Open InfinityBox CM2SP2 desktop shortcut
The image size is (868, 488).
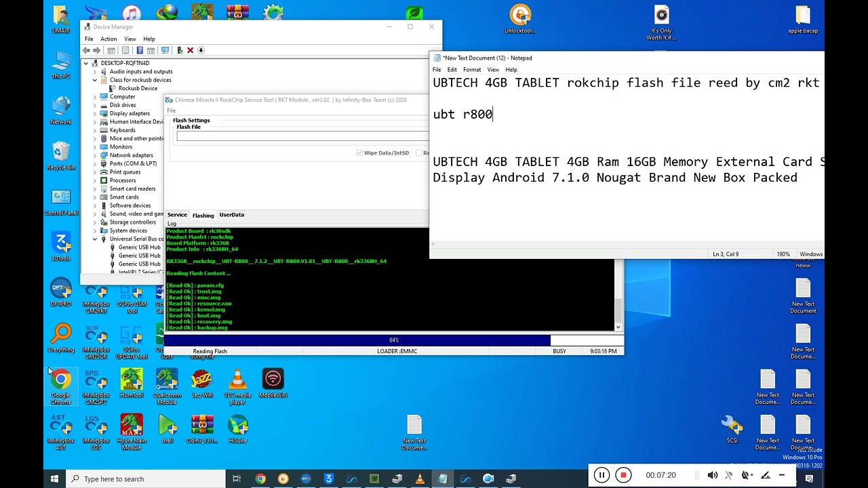pos(96,388)
